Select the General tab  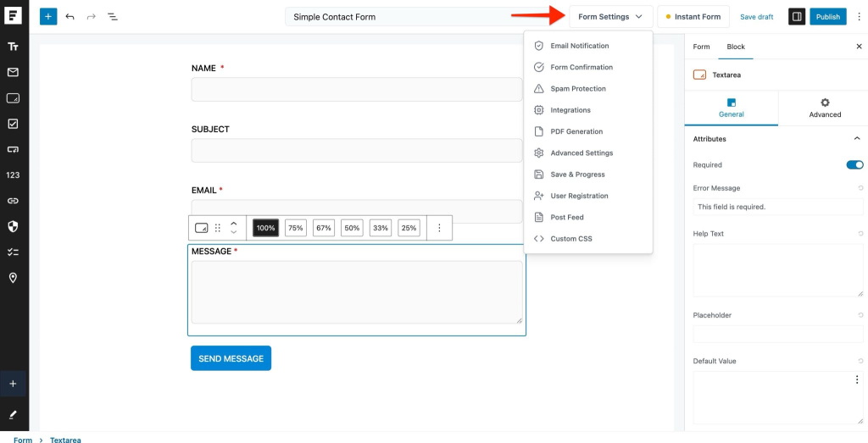point(732,108)
